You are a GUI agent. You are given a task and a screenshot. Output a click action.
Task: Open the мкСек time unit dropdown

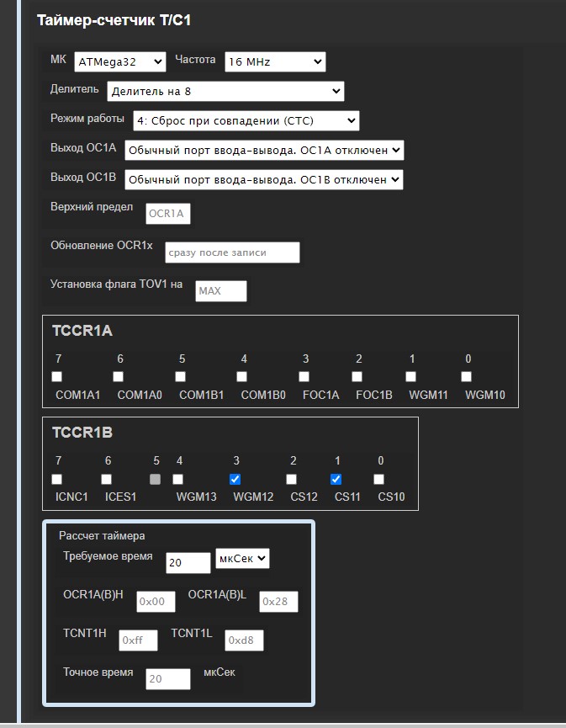242,559
